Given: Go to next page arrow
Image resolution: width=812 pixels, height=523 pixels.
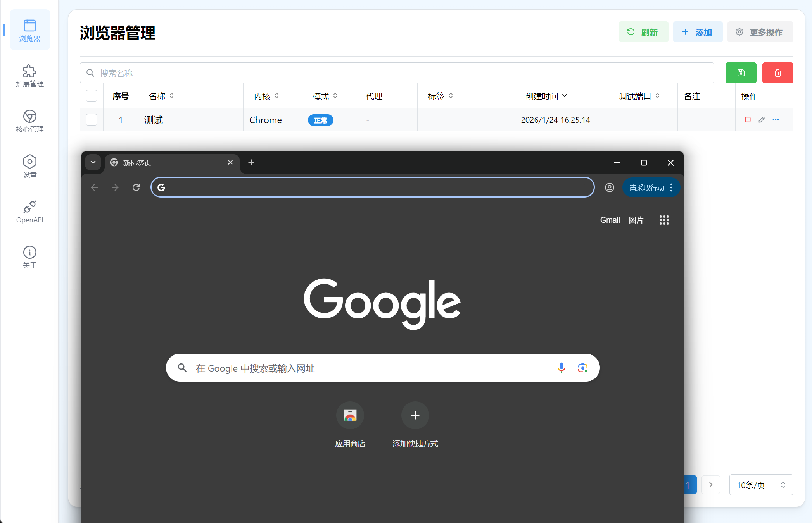Looking at the screenshot, I should [x=710, y=485].
